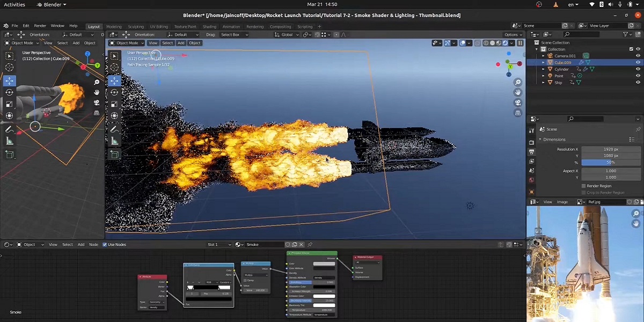Open Options dropdown in main viewport header

[x=514, y=34]
